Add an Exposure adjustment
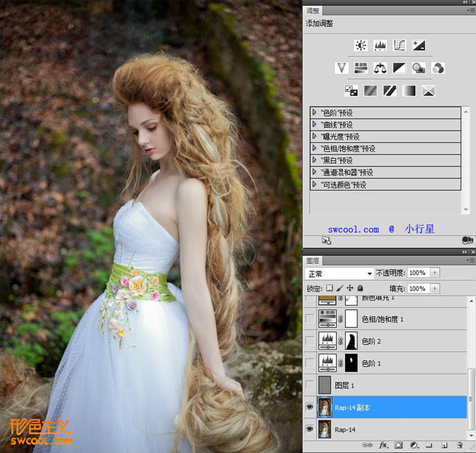Image resolution: width=476 pixels, height=453 pixels. coord(418,46)
